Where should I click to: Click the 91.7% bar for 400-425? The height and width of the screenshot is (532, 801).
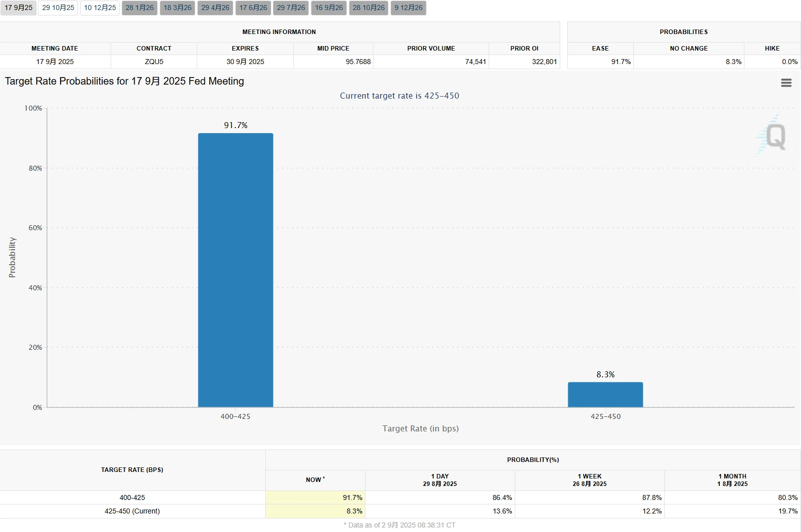pyautogui.click(x=235, y=270)
